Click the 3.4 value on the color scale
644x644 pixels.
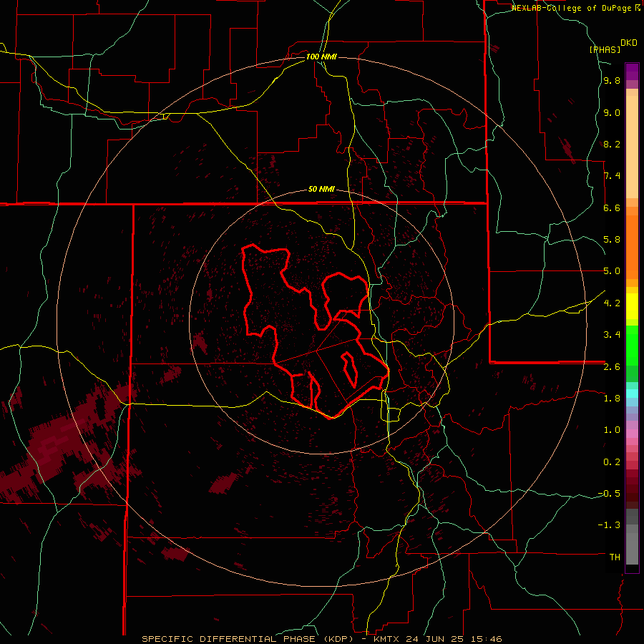click(612, 335)
